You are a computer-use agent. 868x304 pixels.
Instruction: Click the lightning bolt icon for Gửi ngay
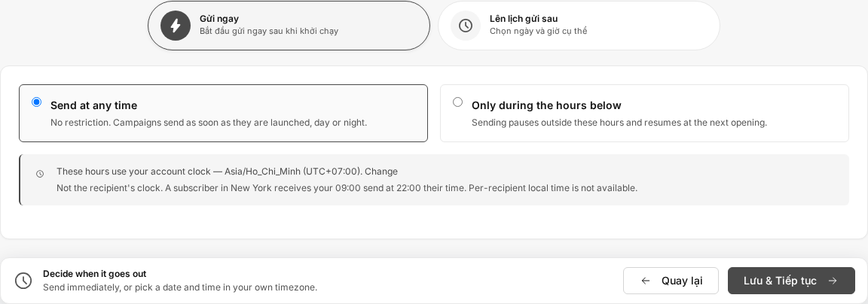(x=176, y=26)
